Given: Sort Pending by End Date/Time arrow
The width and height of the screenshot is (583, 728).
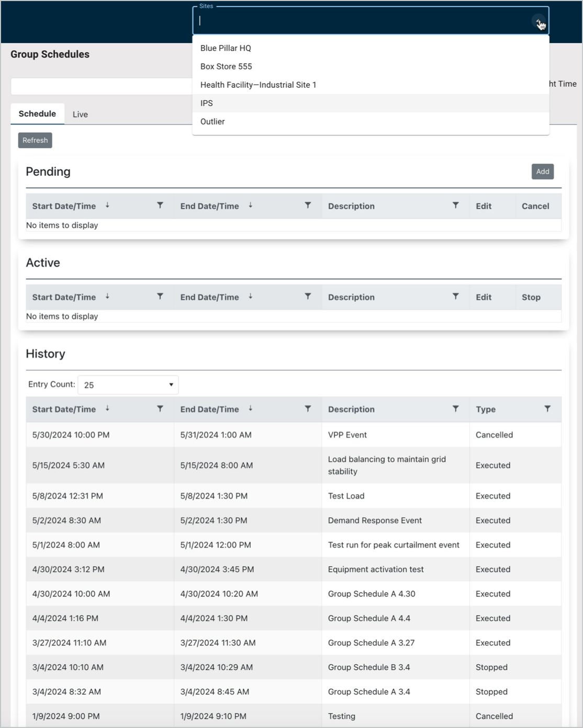Looking at the screenshot, I should (x=251, y=206).
